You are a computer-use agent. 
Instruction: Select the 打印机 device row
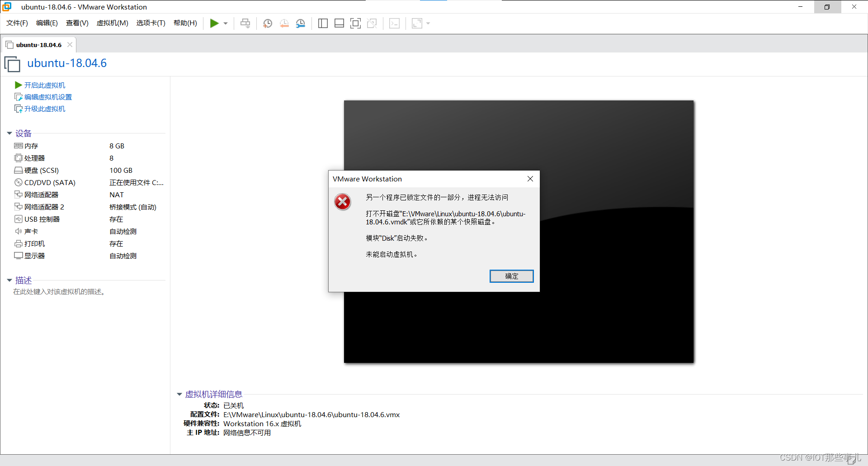click(x=89, y=243)
